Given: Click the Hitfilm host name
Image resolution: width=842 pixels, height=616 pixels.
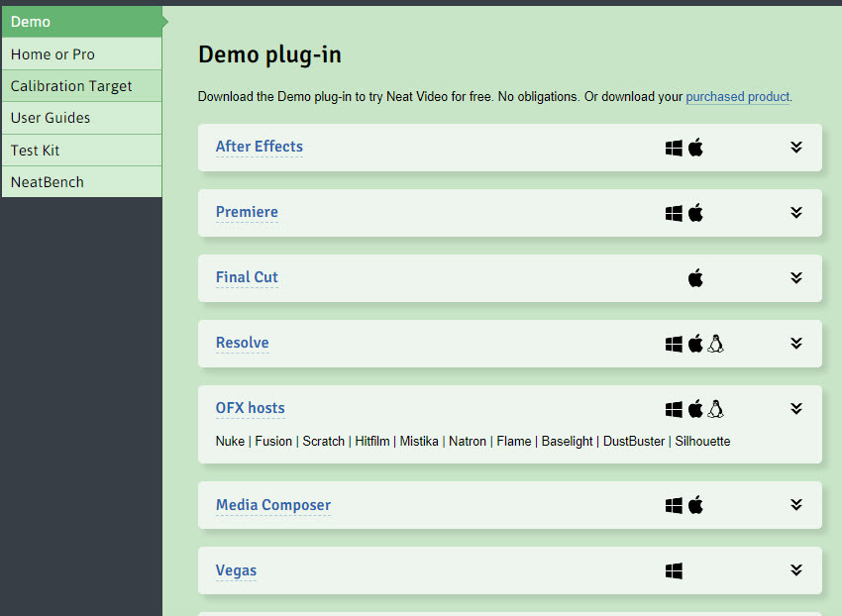Looking at the screenshot, I should click(372, 441).
